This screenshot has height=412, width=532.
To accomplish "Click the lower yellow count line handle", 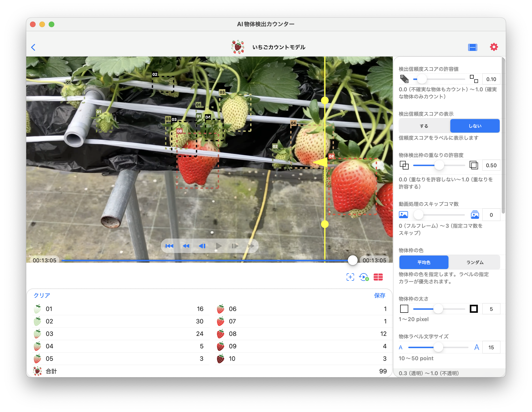I will (x=325, y=224).
